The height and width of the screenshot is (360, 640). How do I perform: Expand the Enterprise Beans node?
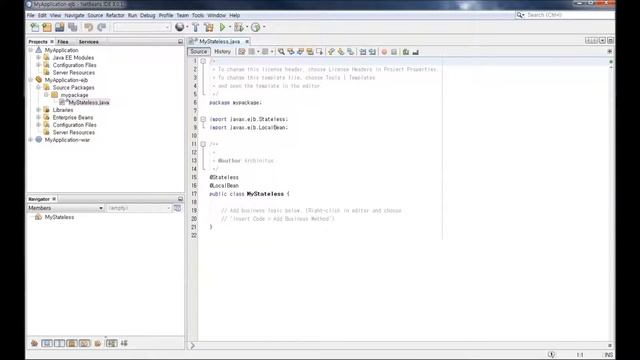38,117
